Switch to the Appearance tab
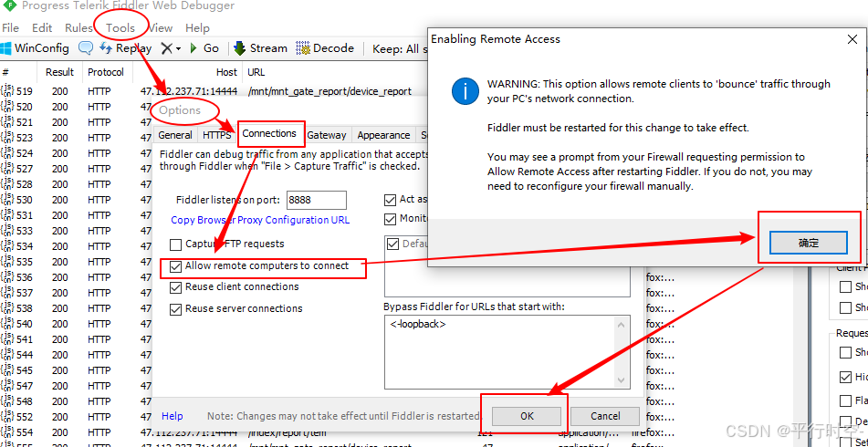Screen dimensions: 868x447 (383, 136)
